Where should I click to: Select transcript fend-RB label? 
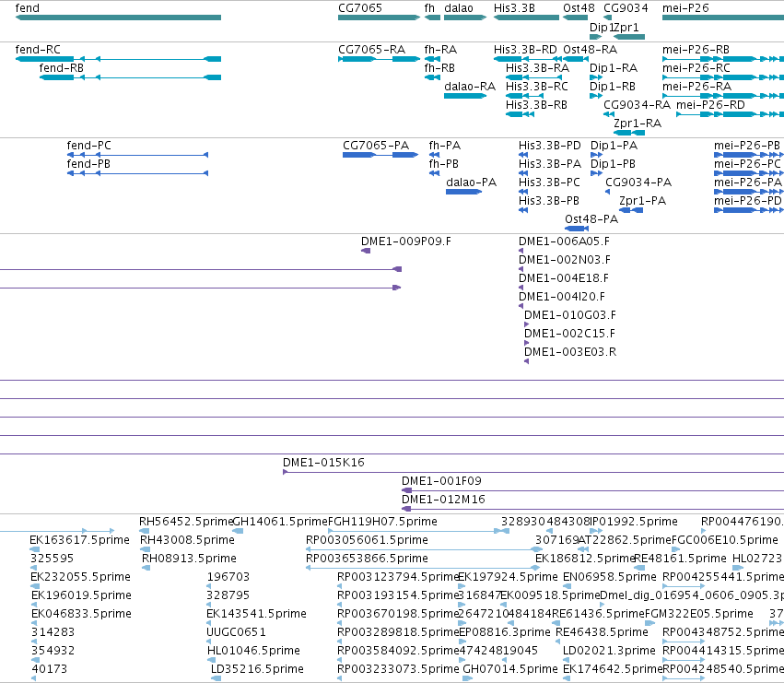click(x=62, y=68)
